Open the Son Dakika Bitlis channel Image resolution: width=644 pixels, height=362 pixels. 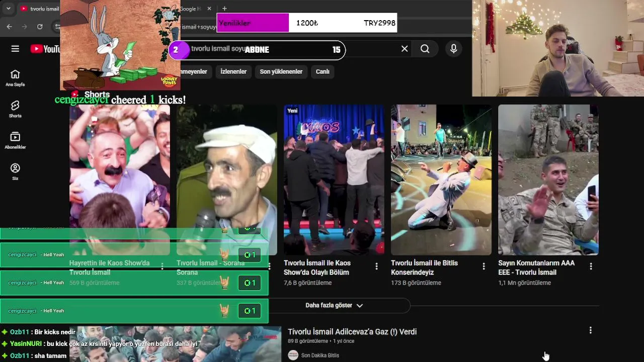[320, 355]
